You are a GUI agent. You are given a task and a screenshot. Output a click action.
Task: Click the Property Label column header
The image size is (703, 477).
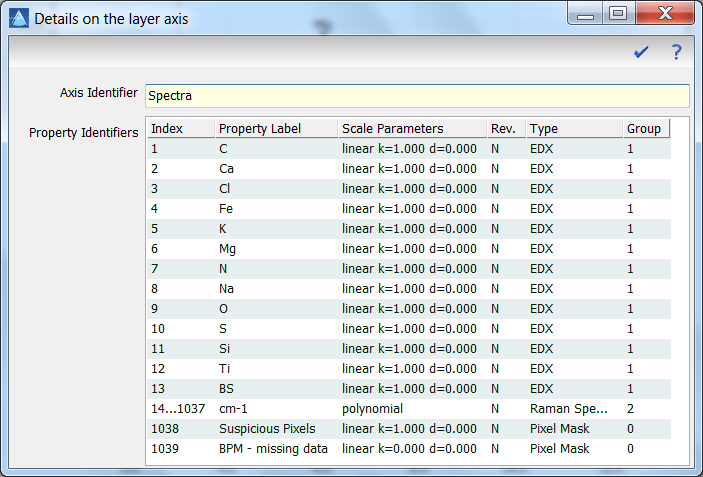274,129
